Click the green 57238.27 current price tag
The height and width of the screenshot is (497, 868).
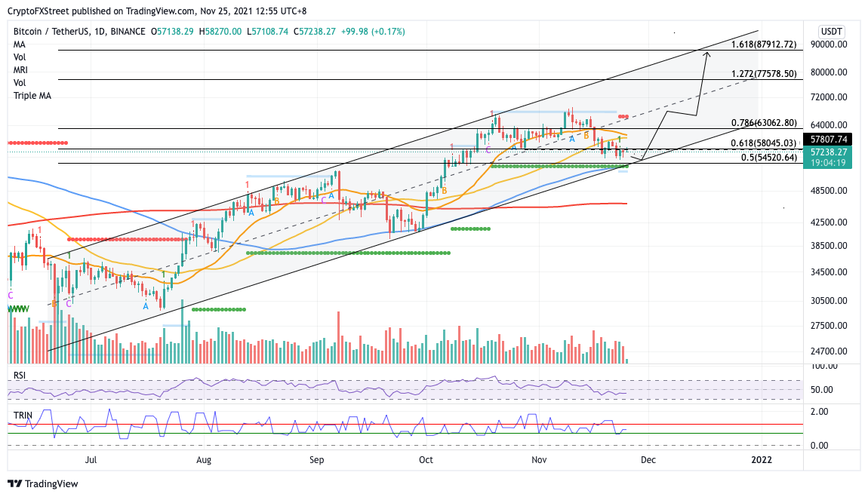pyautogui.click(x=827, y=152)
